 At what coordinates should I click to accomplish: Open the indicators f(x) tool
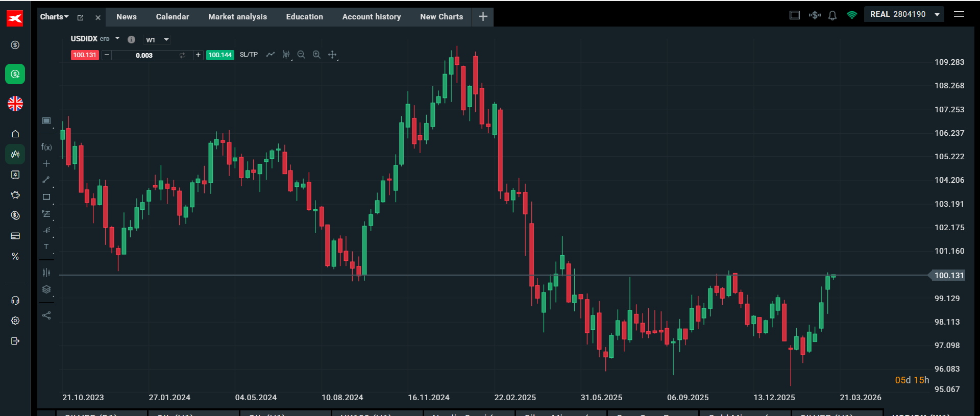(46, 147)
